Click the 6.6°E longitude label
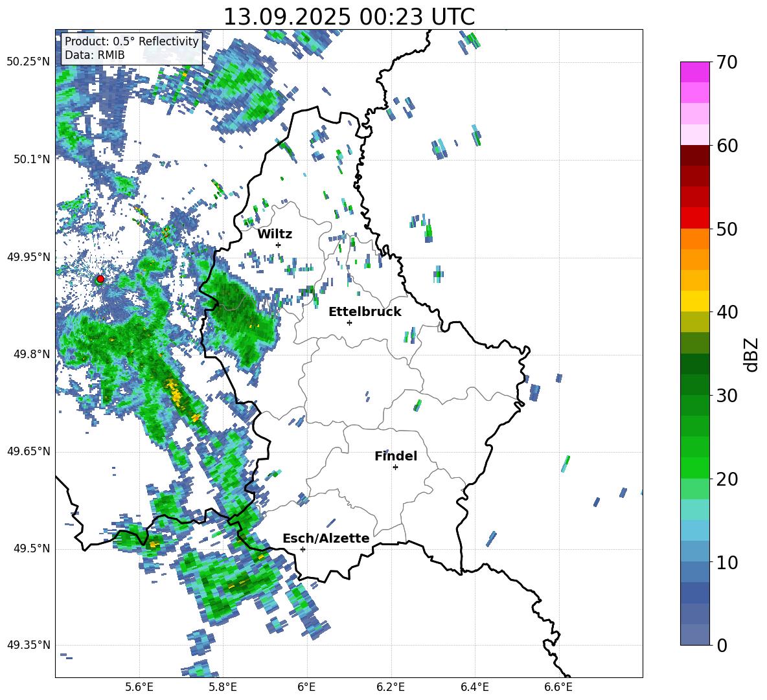The width and height of the screenshot is (767, 700). (558, 687)
